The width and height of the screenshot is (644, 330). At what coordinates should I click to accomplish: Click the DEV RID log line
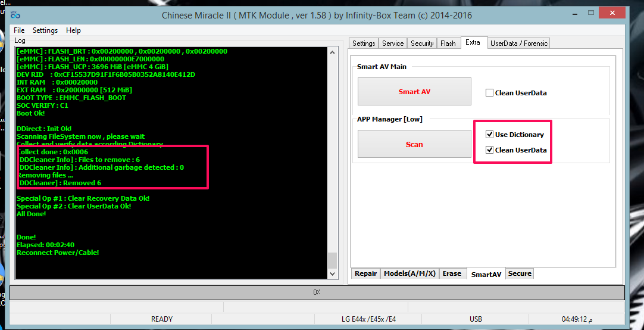click(105, 74)
